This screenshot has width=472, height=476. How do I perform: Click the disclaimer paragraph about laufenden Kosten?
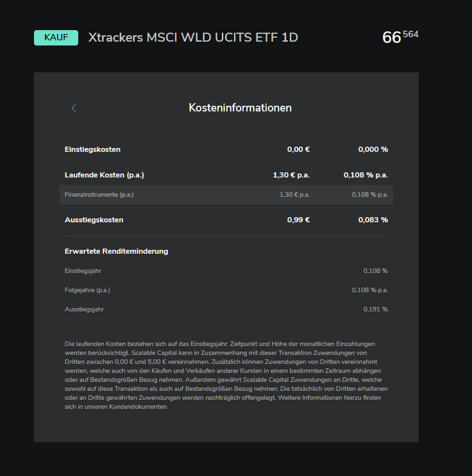coord(226,375)
